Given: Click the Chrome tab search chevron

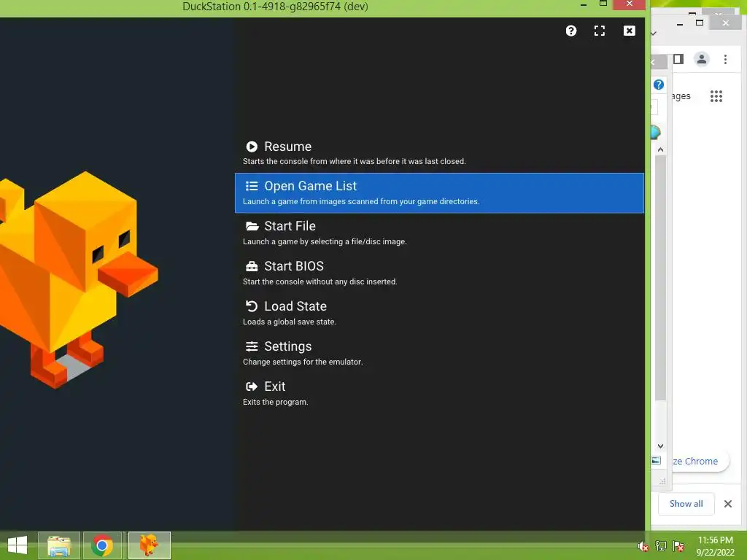Looking at the screenshot, I should click(654, 34).
